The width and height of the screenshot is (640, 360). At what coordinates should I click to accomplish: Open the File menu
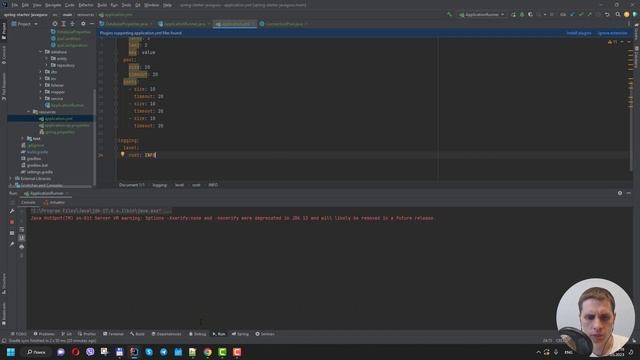15,5
